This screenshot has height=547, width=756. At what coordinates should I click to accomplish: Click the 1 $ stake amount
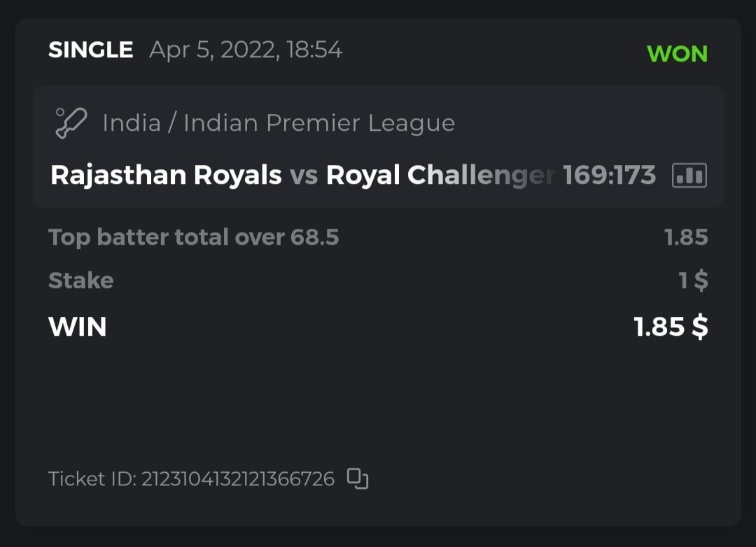[693, 280]
